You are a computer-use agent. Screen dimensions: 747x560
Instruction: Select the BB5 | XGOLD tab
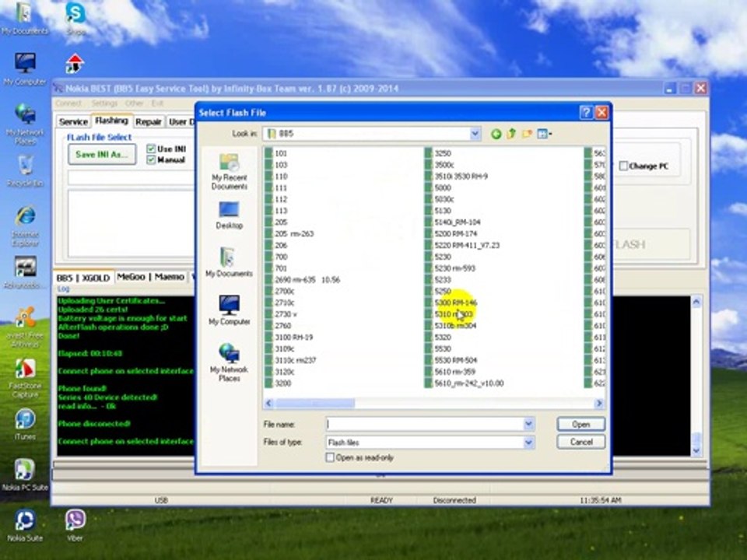[x=84, y=278]
